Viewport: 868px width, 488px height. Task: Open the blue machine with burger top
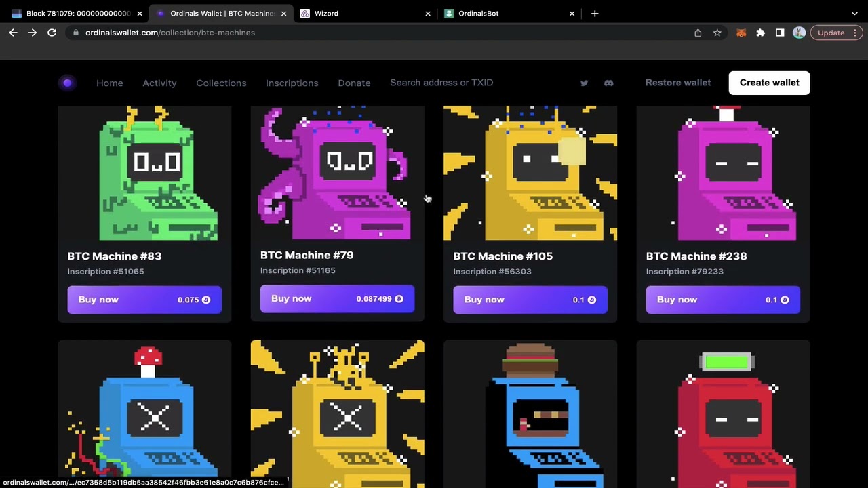pyautogui.click(x=530, y=414)
